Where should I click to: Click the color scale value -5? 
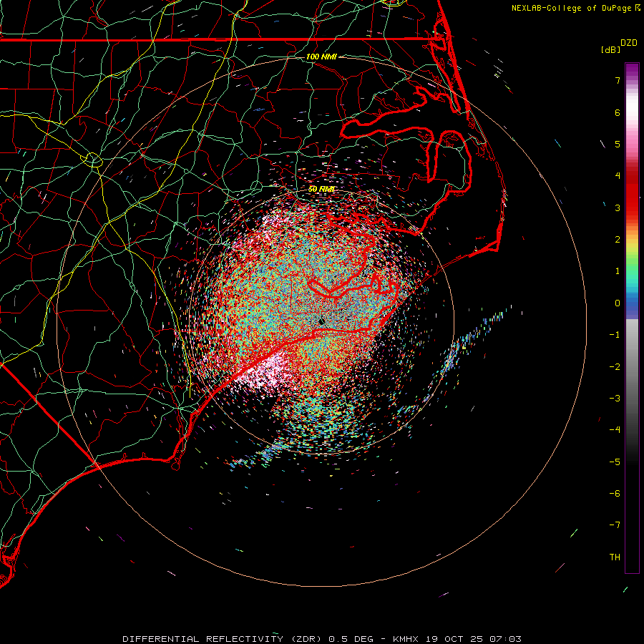point(615,462)
